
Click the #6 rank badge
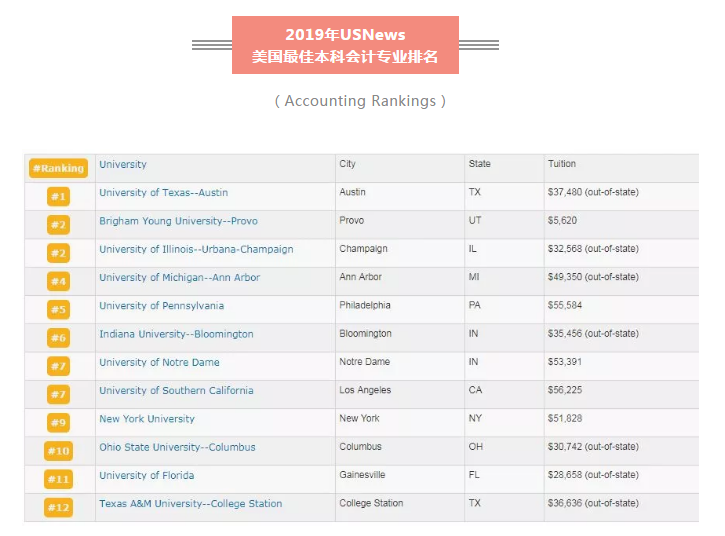click(58, 338)
